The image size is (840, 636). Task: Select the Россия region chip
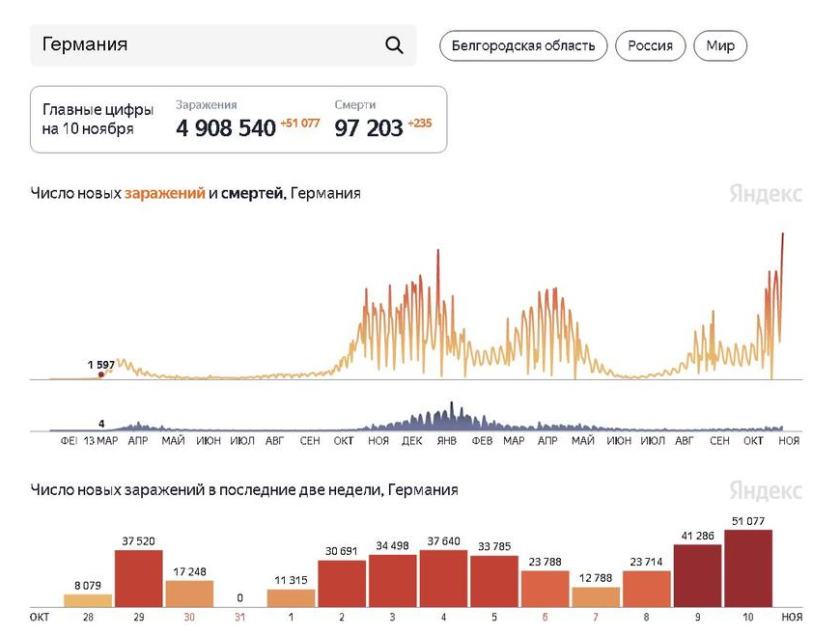[650, 45]
